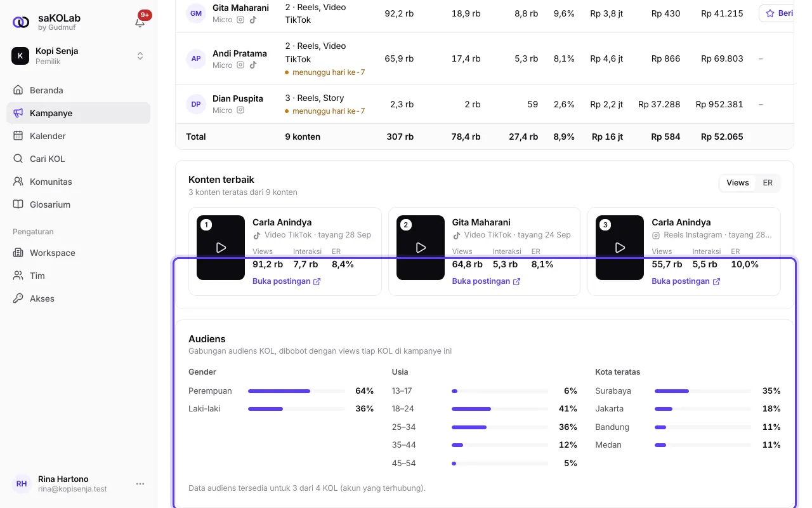Open Rina Hartono's three-dot account menu
The image size is (812, 508).
(140, 484)
